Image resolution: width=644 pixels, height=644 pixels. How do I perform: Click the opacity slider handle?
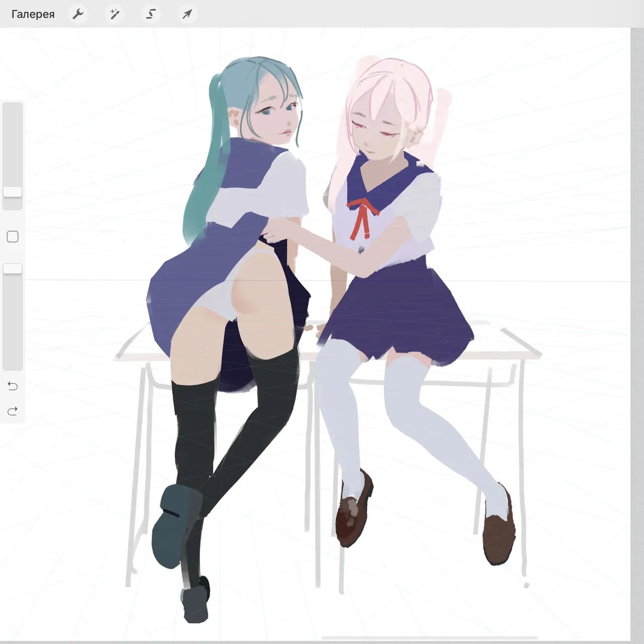[x=13, y=269]
